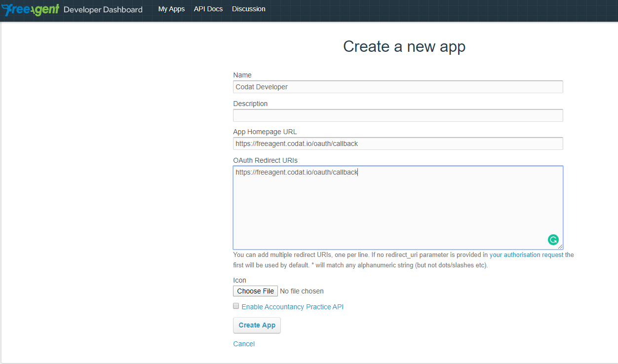
Task: Tick the Enable Accountancy Practice API checkbox
Action: [236, 306]
